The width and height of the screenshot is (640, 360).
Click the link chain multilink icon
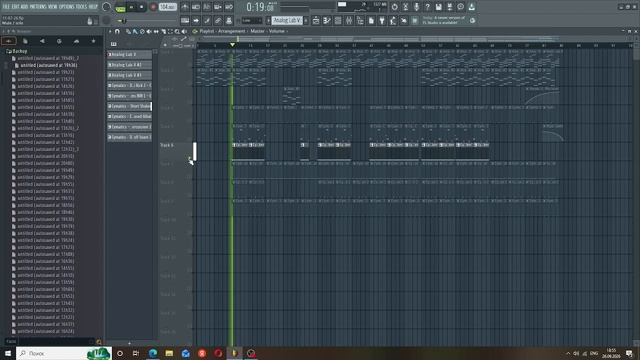pyautogui.click(x=218, y=20)
